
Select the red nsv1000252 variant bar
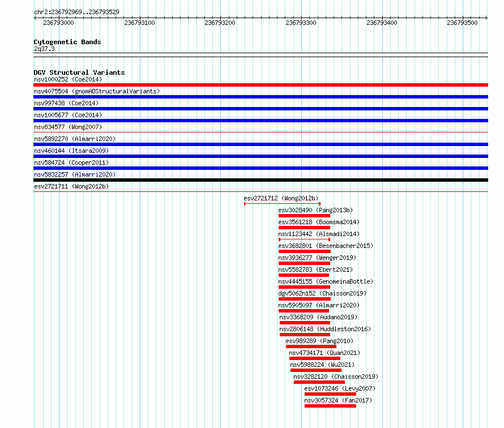[x=260, y=85]
